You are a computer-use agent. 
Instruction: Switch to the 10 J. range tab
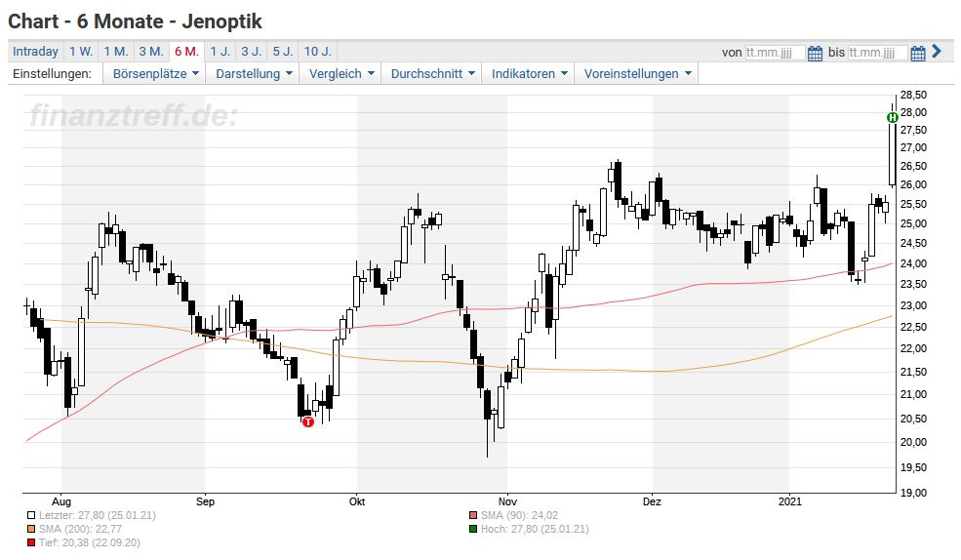pos(317,52)
